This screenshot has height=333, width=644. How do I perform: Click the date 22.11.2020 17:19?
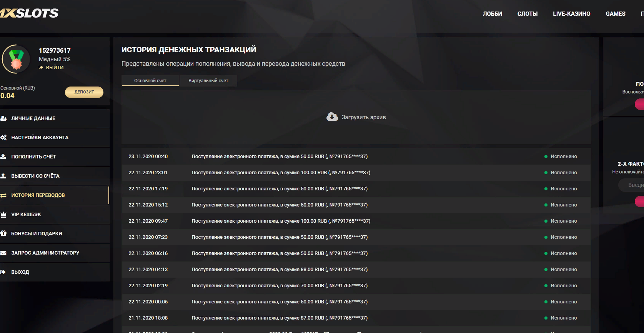pyautogui.click(x=148, y=189)
